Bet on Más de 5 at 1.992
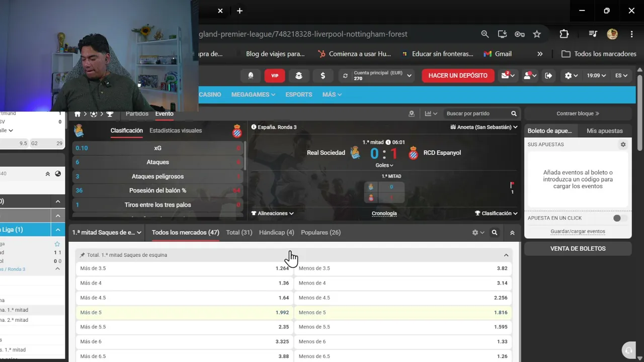Image resolution: width=644 pixels, height=362 pixels. tap(185, 312)
